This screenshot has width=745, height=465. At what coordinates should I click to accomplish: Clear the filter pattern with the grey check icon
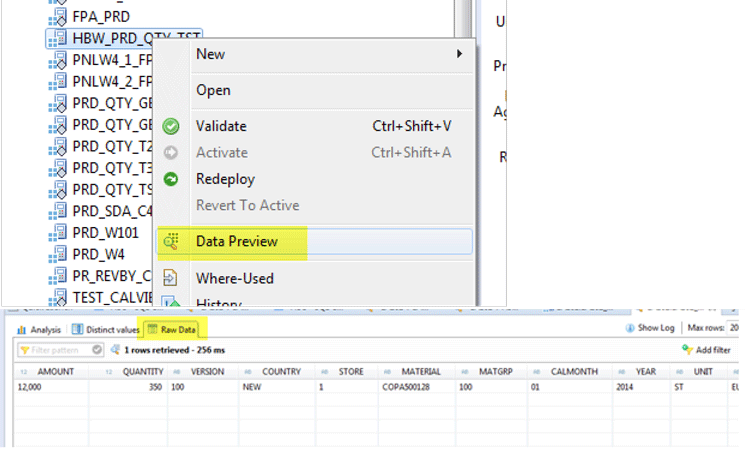[97, 350]
